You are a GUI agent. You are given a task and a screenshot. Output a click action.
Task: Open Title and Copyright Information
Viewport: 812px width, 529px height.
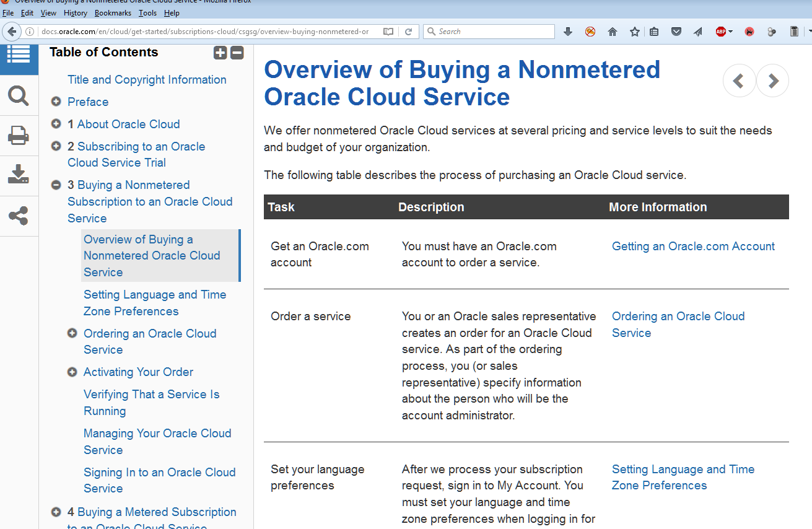click(x=147, y=79)
